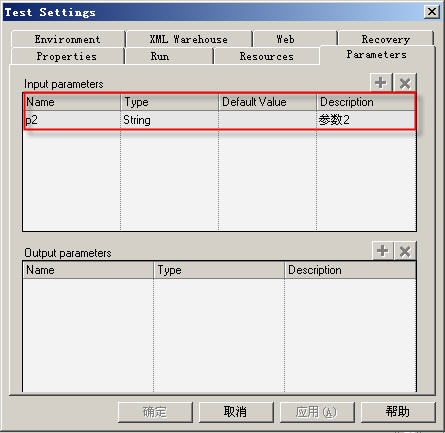Delete output parameter with X icon

(405, 251)
